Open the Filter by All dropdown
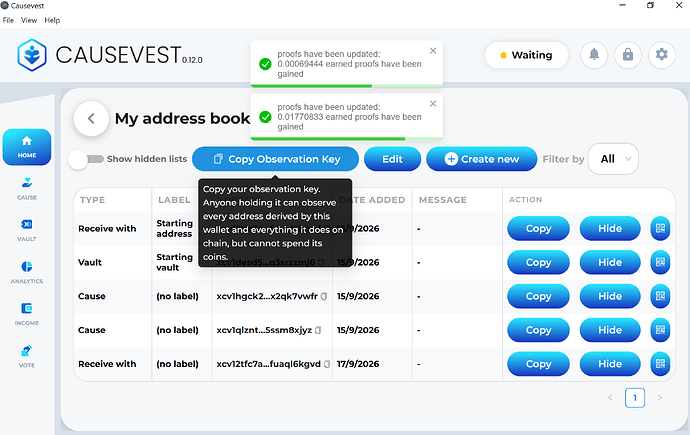This screenshot has height=435, width=690. click(x=613, y=159)
